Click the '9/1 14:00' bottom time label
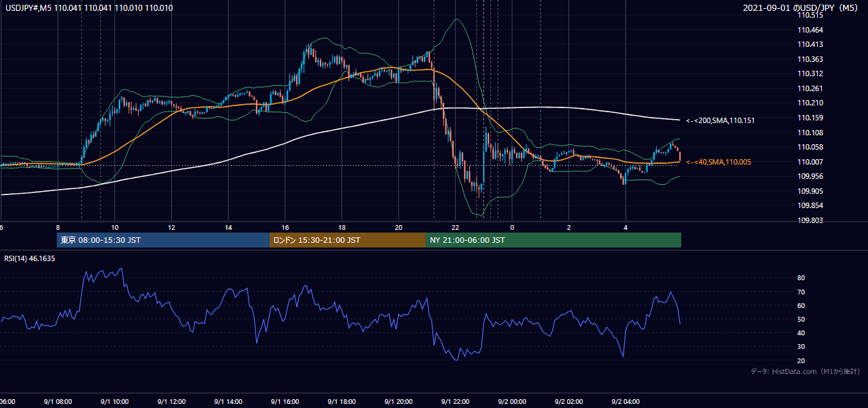 [228, 402]
